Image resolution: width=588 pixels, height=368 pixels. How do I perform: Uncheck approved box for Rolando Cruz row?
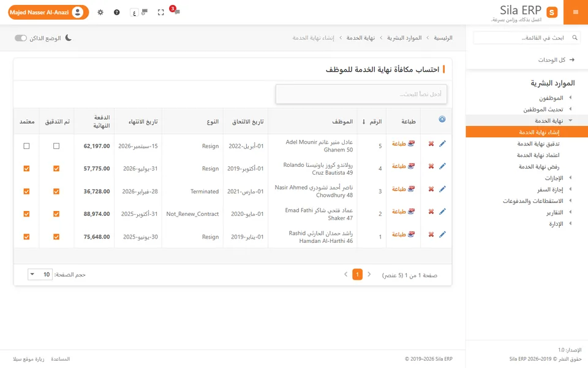pyautogui.click(x=26, y=169)
